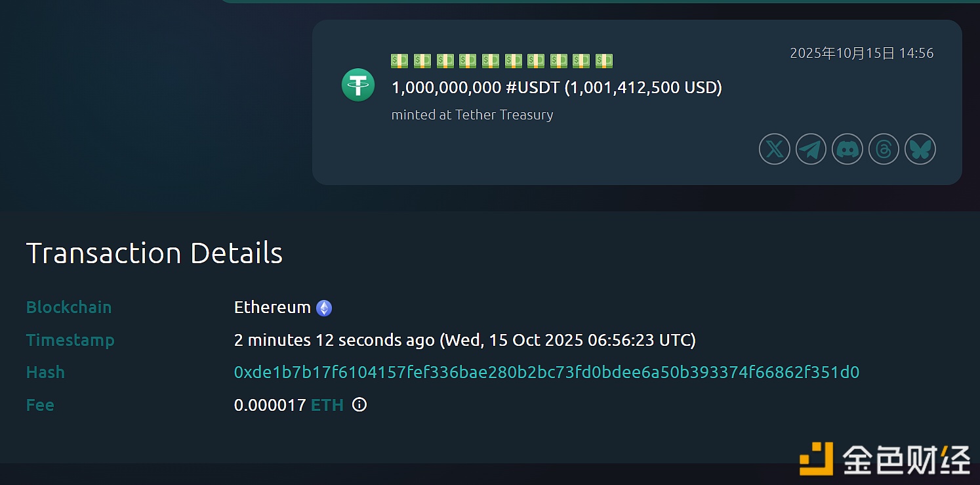Click the "minted at Tether Treasury" text
Image resolution: width=980 pixels, height=485 pixels.
pos(472,115)
